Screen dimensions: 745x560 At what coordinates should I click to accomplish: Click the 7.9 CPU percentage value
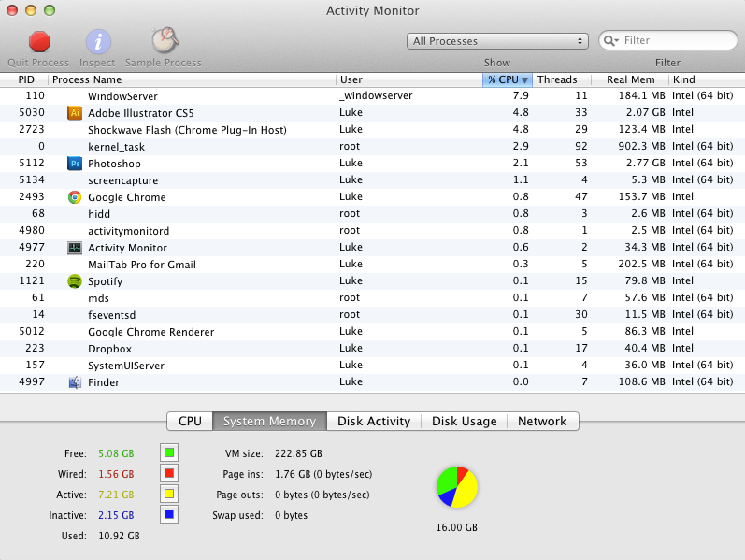coord(521,95)
